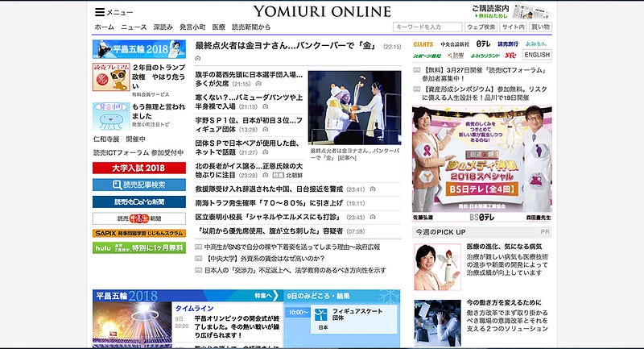
Task: Click camera icon beside 救援隊受け入れ辞退 headline
Action: tap(373, 189)
